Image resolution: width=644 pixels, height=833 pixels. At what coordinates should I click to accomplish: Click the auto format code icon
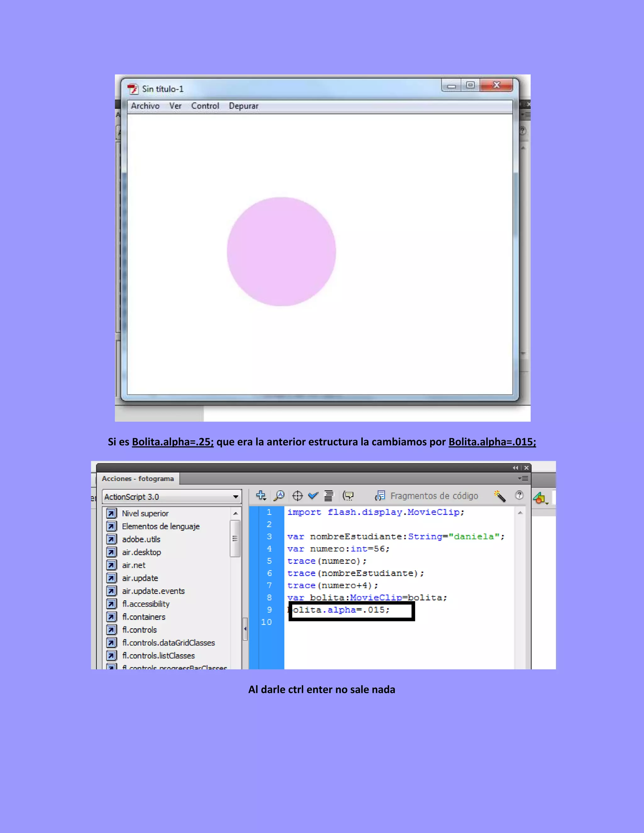click(329, 495)
